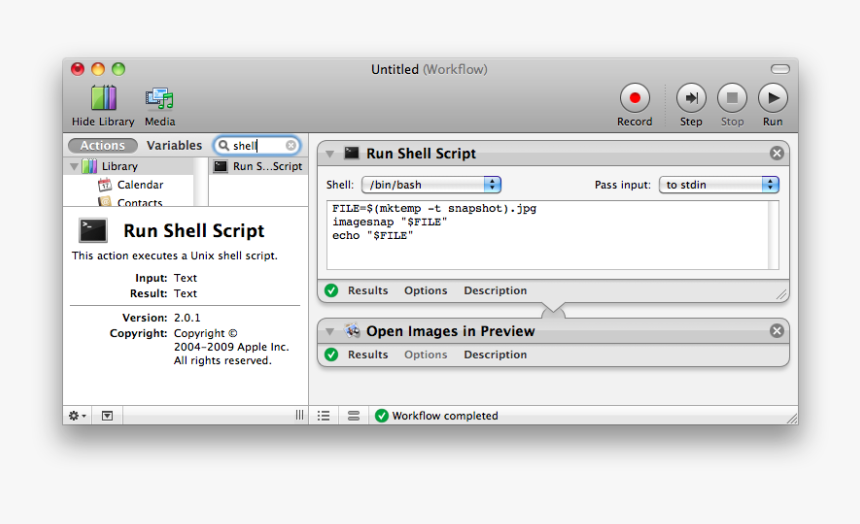Select the Contacts category

(x=139, y=202)
